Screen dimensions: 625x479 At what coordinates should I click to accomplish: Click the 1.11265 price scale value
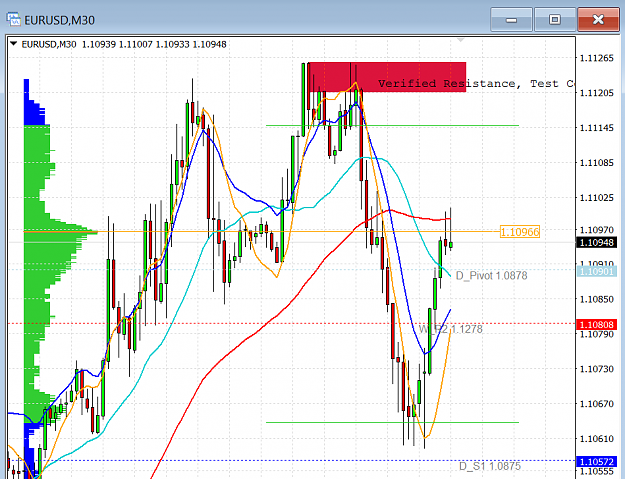pyautogui.click(x=596, y=58)
